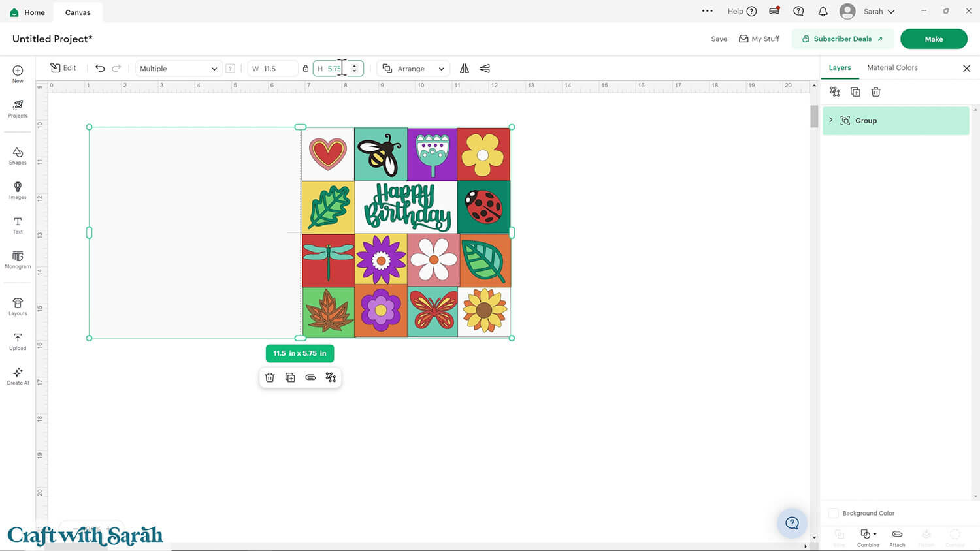Toggle the Background Color checkbox
The width and height of the screenshot is (980, 551).
click(x=834, y=513)
